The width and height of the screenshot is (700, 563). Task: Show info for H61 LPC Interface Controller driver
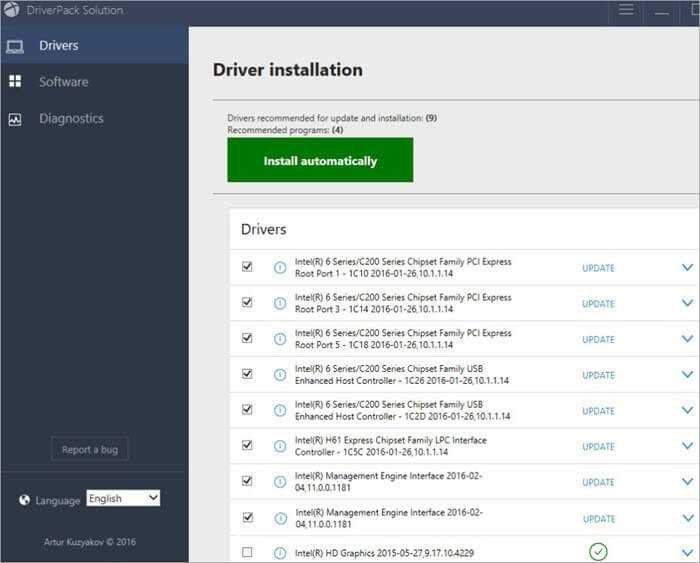280,446
